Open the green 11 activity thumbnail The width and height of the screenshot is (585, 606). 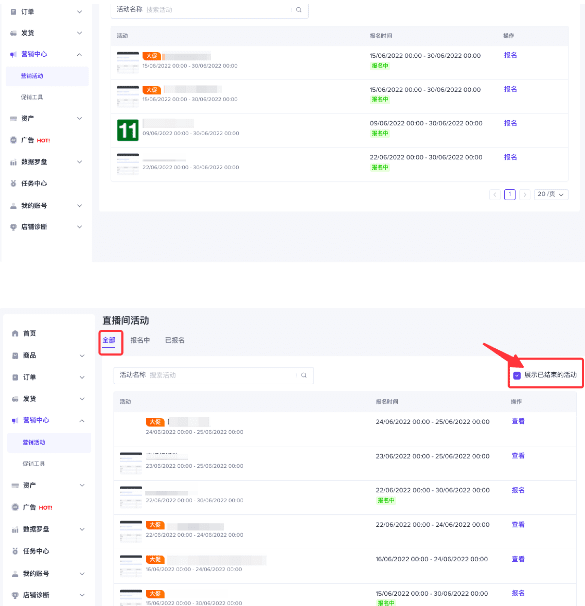click(128, 130)
